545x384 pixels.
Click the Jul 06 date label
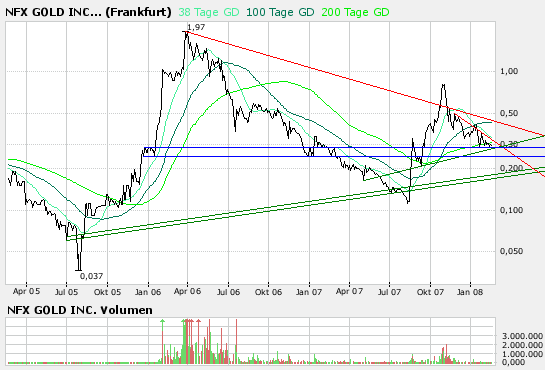pos(228,292)
